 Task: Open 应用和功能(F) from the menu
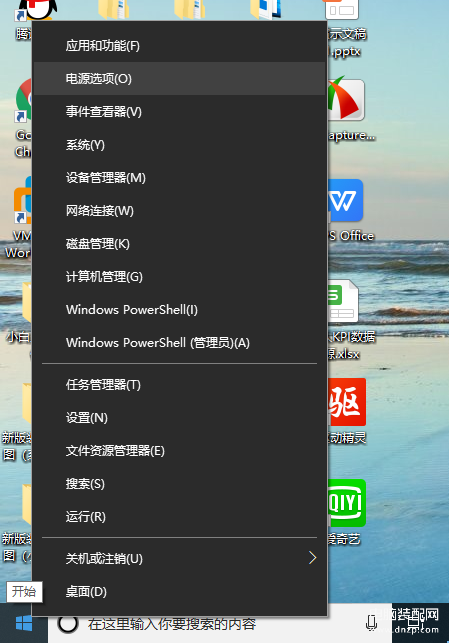(x=179, y=46)
